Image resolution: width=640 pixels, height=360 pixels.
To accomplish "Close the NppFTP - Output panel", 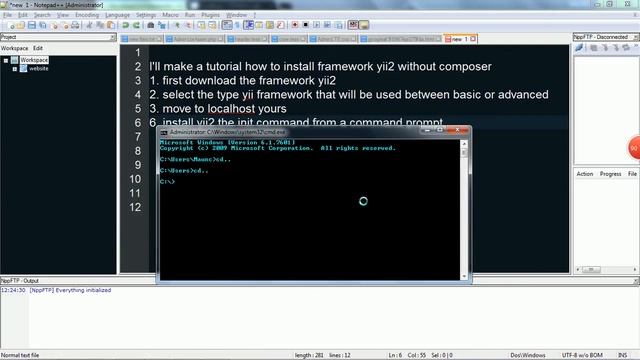I will (636, 281).
